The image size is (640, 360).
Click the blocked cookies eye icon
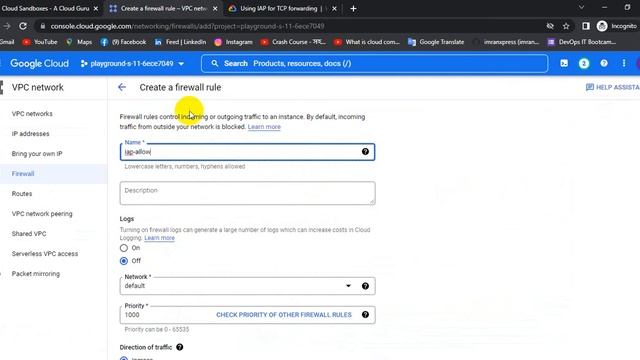[x=550, y=26]
